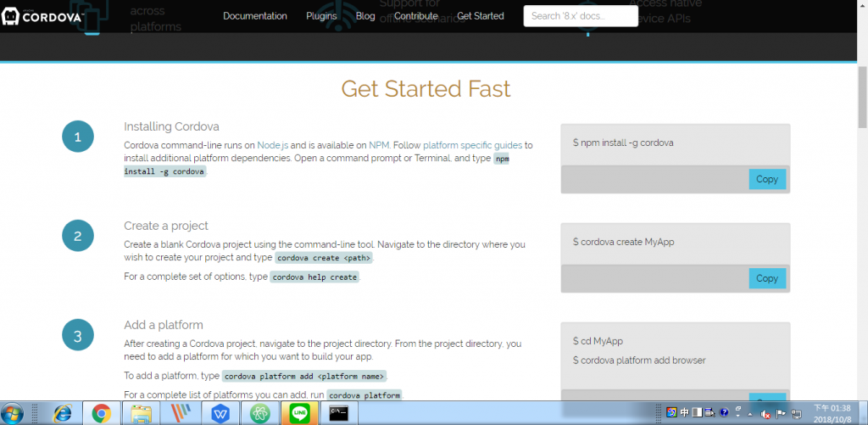Show hidden tray icons arrow

tap(750, 415)
